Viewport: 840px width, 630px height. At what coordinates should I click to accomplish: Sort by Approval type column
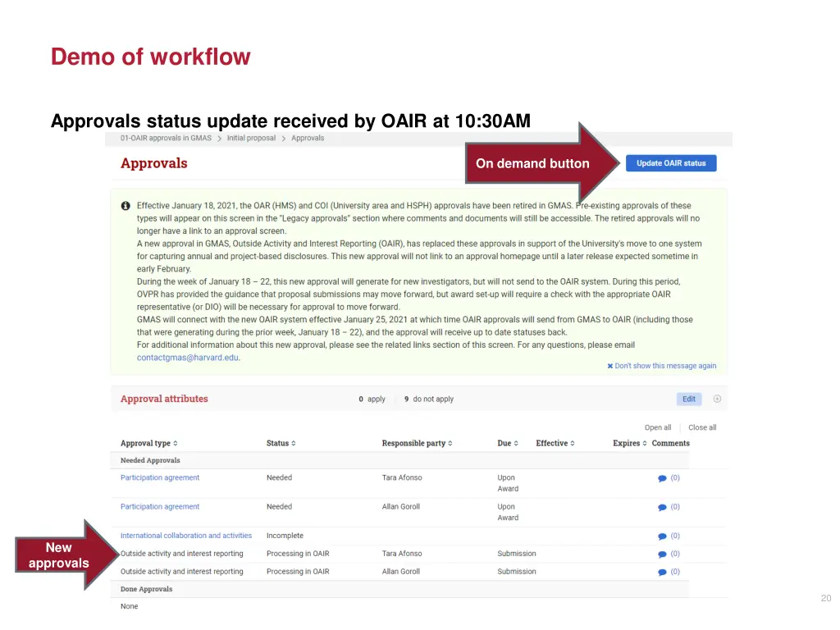point(149,443)
